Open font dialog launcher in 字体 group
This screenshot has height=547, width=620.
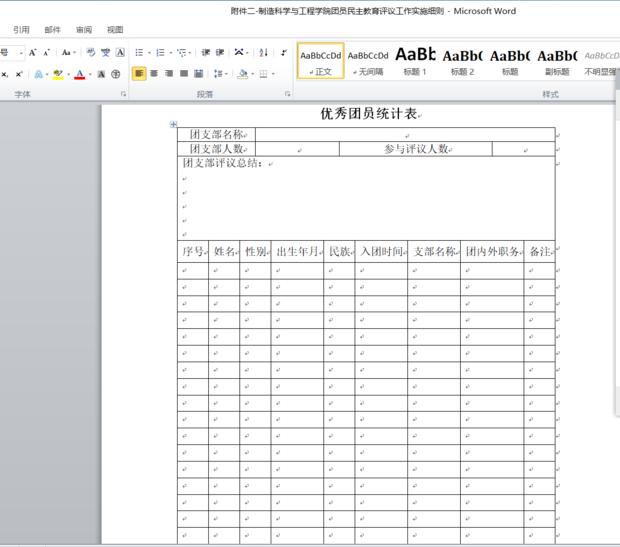click(123, 94)
